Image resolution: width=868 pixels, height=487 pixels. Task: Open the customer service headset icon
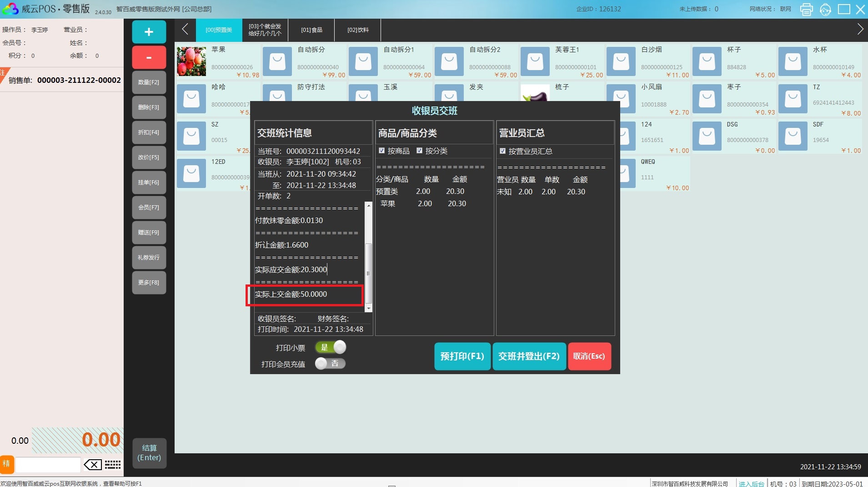pyautogui.click(x=825, y=9)
